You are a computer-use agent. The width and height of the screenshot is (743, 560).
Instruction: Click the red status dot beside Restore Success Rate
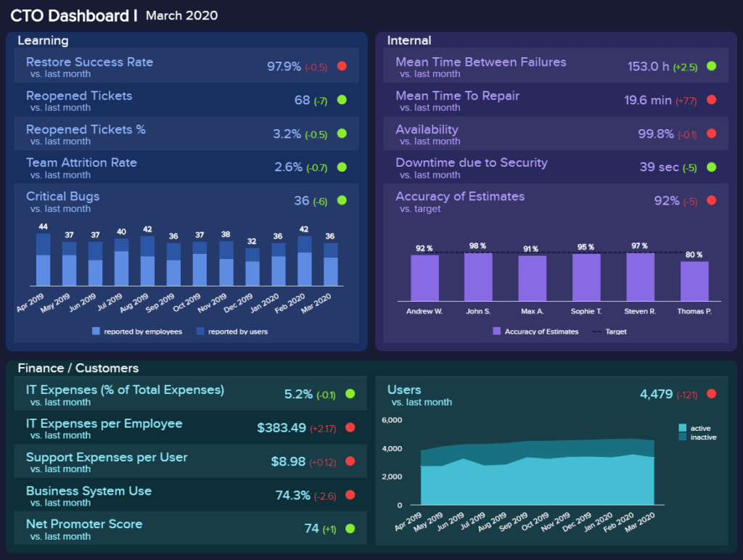[342, 66]
